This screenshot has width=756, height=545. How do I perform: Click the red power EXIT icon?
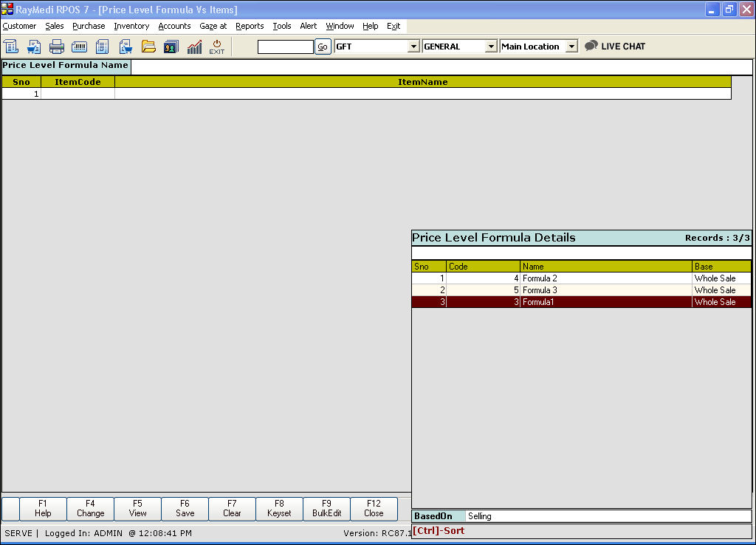tap(217, 47)
